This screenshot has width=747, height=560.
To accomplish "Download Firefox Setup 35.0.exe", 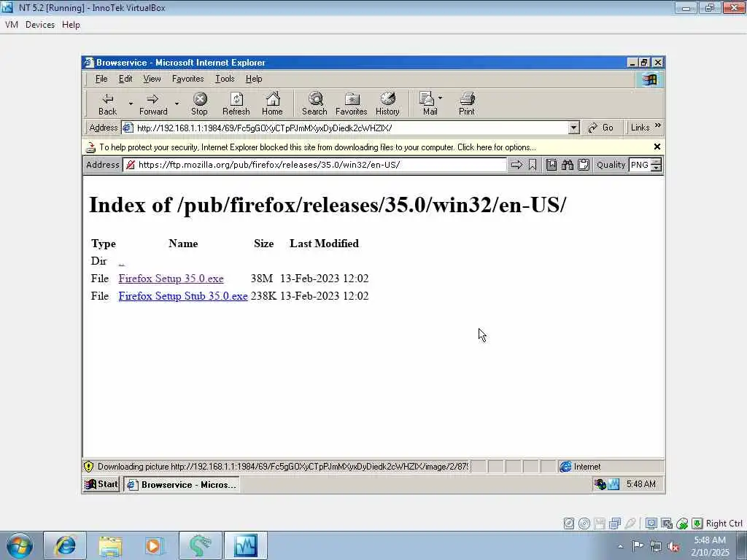I will [171, 279].
